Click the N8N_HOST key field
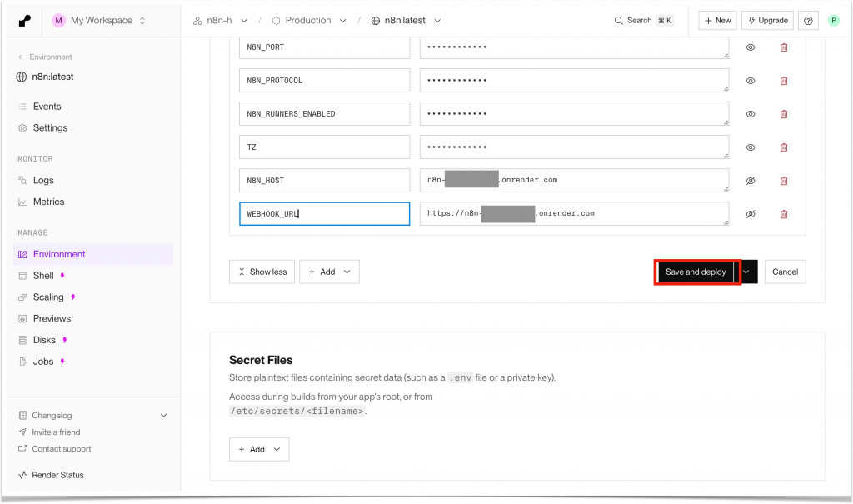This screenshot has height=504, width=853. [324, 181]
